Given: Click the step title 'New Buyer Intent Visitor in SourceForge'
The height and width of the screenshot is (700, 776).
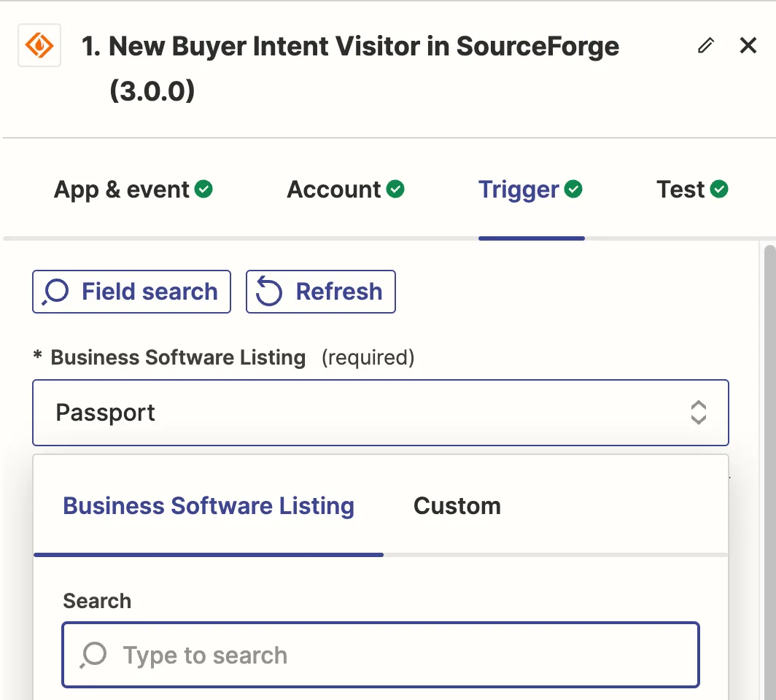Looking at the screenshot, I should point(350,68).
